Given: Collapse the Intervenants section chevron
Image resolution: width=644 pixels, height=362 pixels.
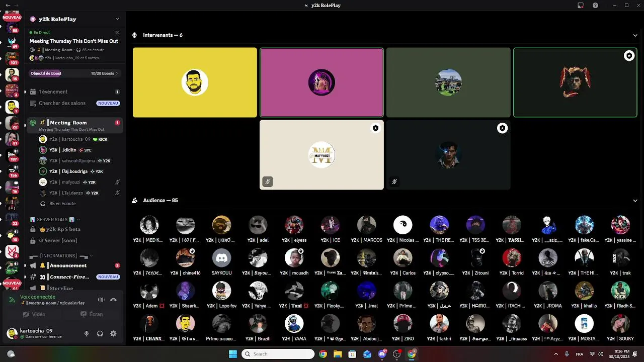Looking at the screenshot, I should tap(635, 35).
